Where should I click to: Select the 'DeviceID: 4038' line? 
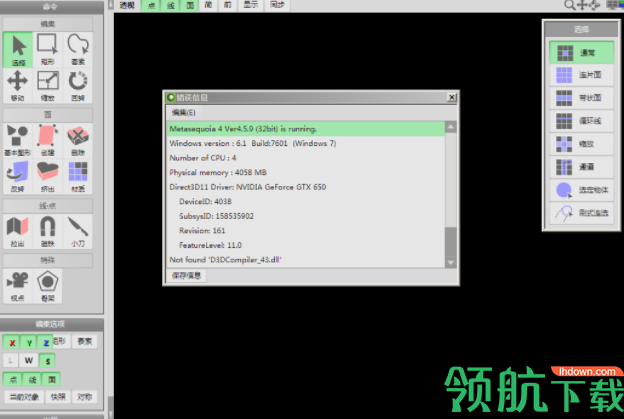pos(305,201)
